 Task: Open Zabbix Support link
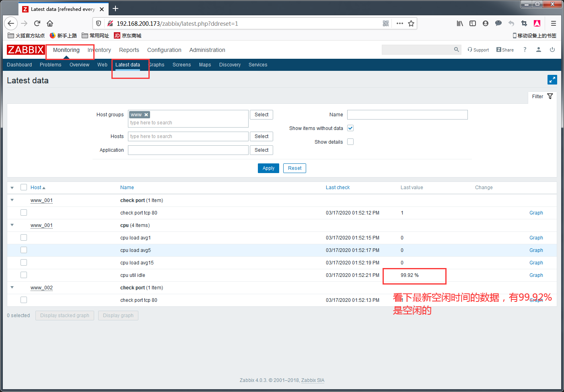(478, 50)
